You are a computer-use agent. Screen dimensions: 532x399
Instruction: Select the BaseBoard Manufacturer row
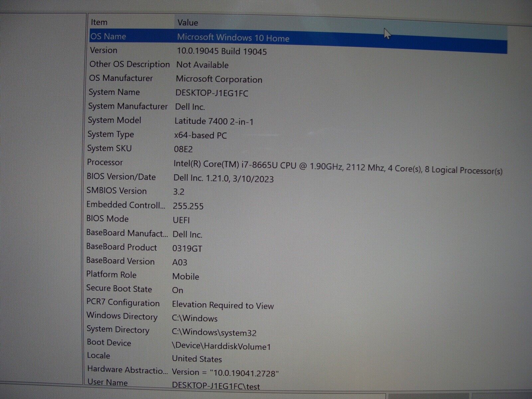(x=127, y=233)
